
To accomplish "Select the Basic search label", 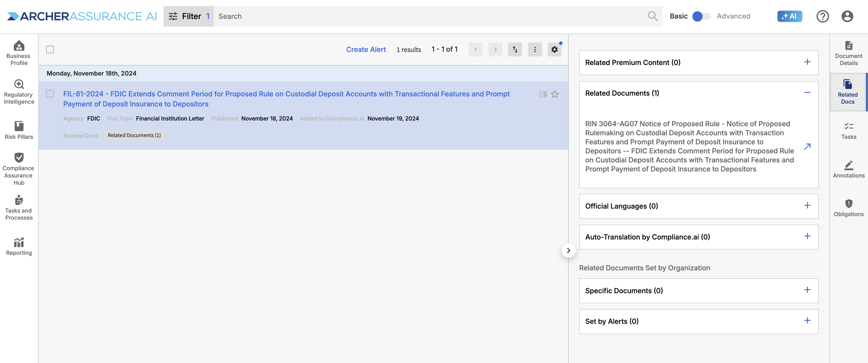I will [x=678, y=16].
